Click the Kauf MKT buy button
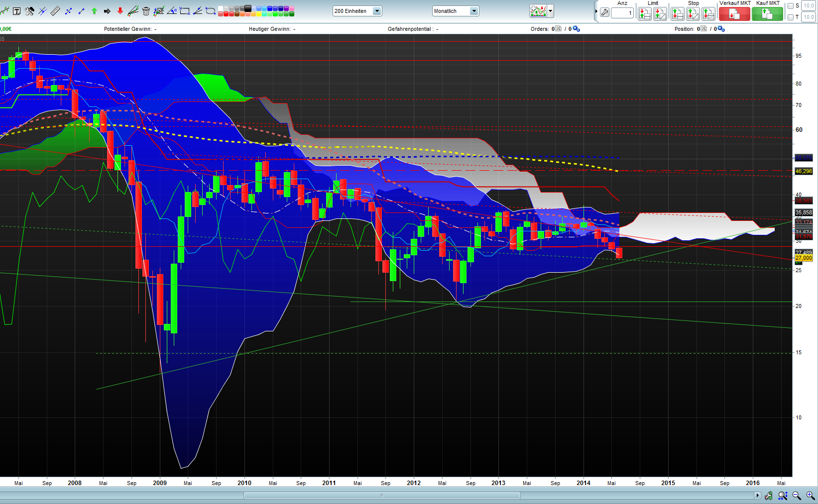 767,13
